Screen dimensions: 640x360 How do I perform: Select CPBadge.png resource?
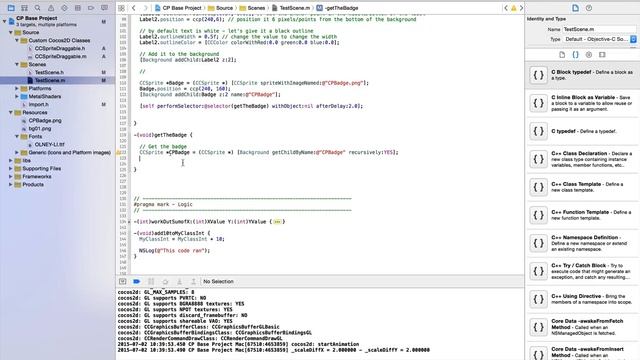(45, 120)
